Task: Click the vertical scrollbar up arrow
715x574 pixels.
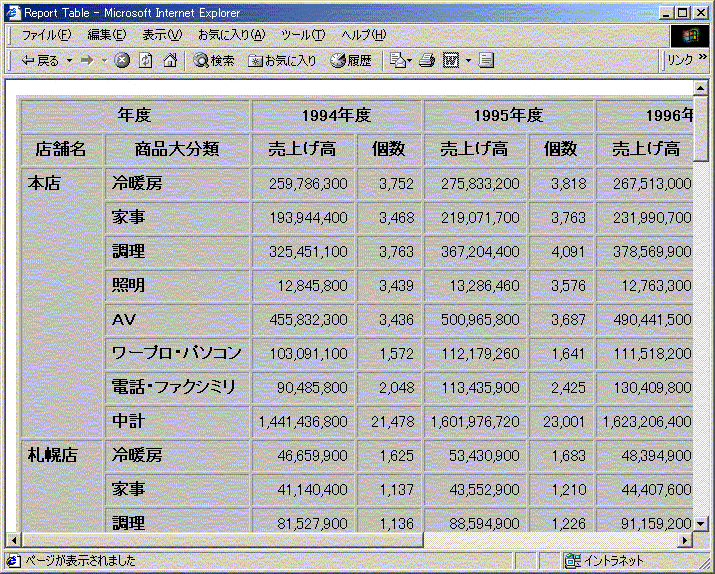Action: coord(701,88)
